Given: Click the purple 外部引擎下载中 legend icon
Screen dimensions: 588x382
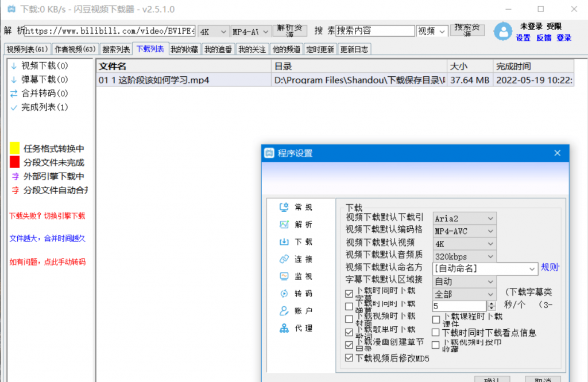Looking at the screenshot, I should click(x=15, y=177).
